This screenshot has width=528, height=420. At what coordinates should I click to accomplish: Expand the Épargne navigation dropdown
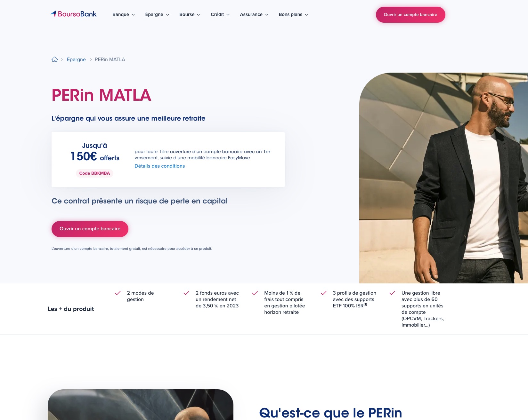click(x=157, y=14)
